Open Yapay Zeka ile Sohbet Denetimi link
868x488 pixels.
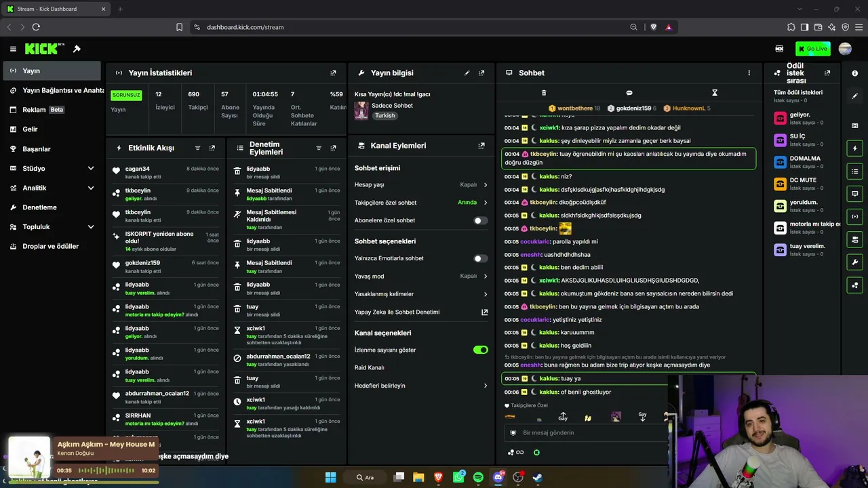(421, 312)
